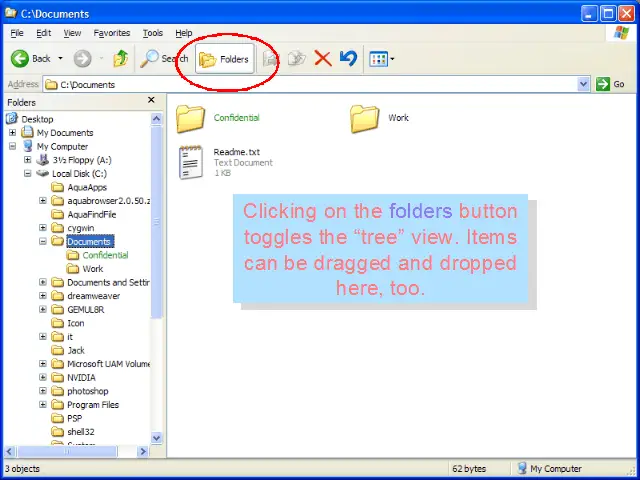Open the Confidential folder in main pane
Image resolution: width=640 pixels, height=480 pixels.
click(x=190, y=118)
